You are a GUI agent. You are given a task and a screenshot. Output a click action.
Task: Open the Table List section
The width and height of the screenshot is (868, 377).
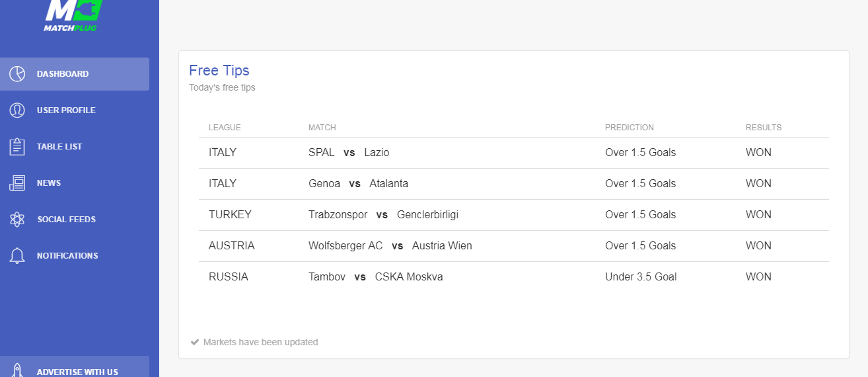pos(59,147)
